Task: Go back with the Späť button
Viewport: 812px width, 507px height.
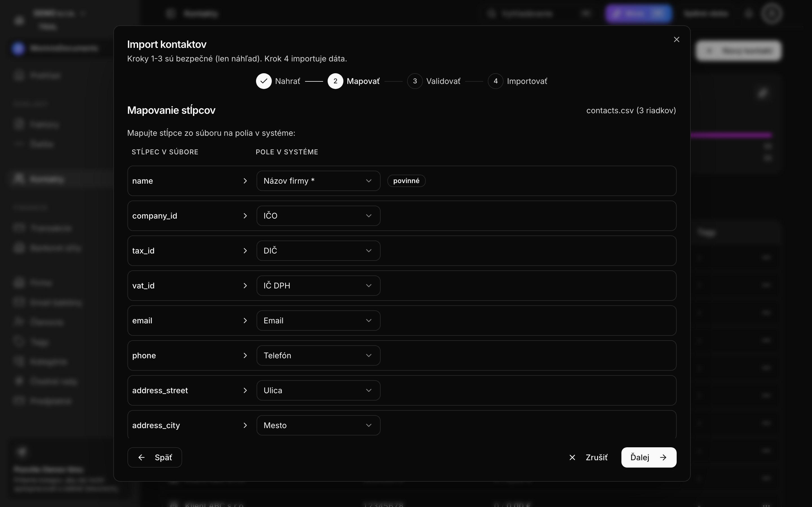Action: [155, 457]
